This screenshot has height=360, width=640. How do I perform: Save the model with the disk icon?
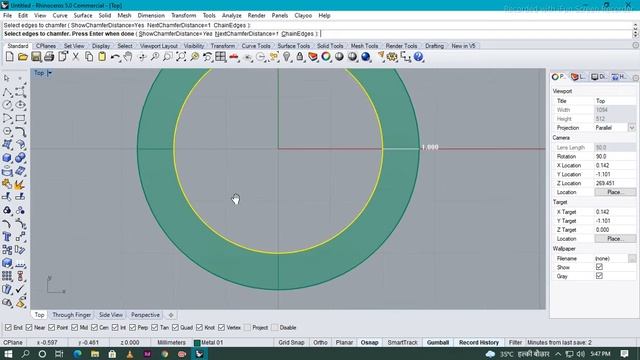click(x=36, y=57)
